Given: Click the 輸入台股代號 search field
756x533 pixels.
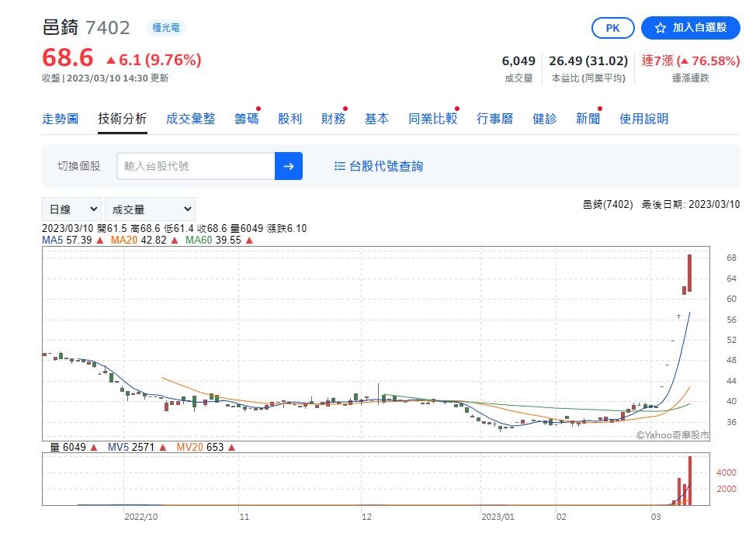Looking at the screenshot, I should point(196,166).
